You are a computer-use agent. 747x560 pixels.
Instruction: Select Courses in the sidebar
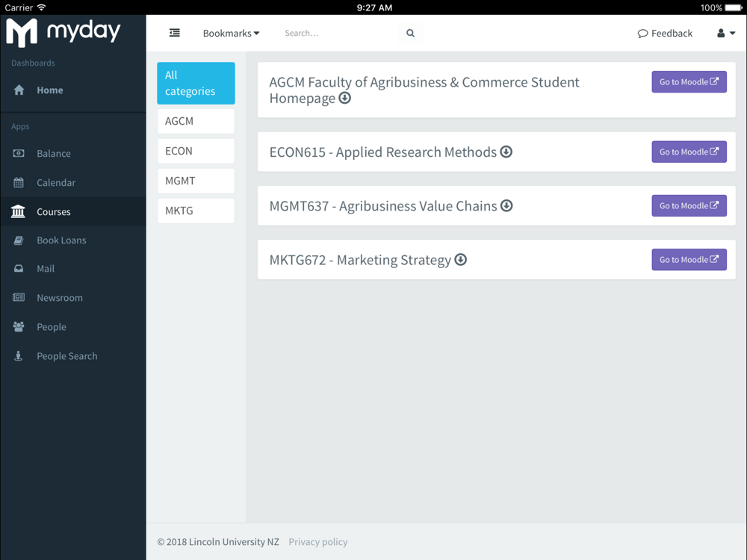tap(73, 211)
